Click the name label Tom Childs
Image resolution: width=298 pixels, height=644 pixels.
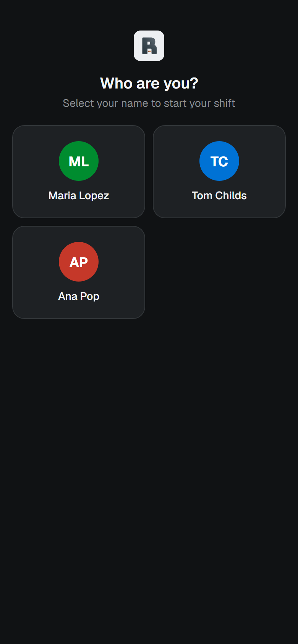[x=219, y=196]
